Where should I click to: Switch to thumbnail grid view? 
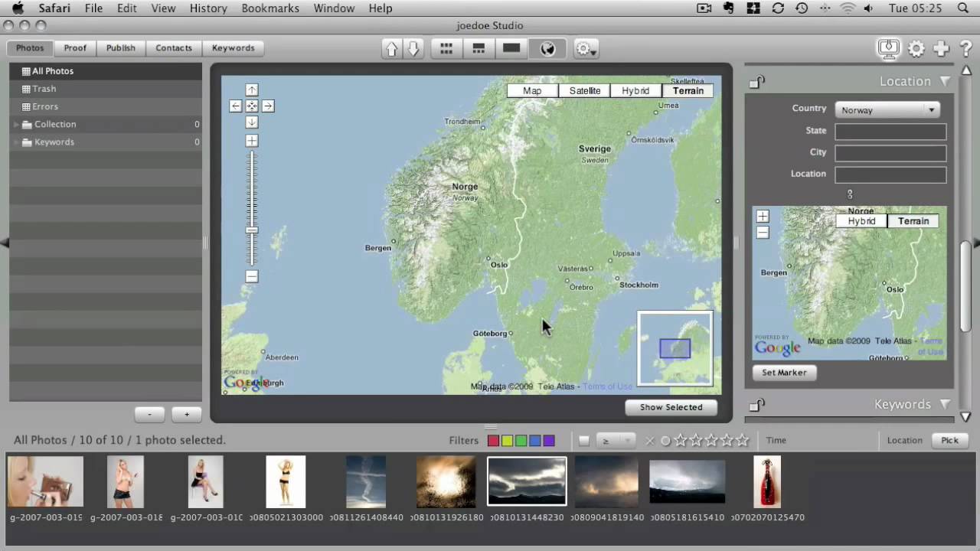[x=446, y=49]
